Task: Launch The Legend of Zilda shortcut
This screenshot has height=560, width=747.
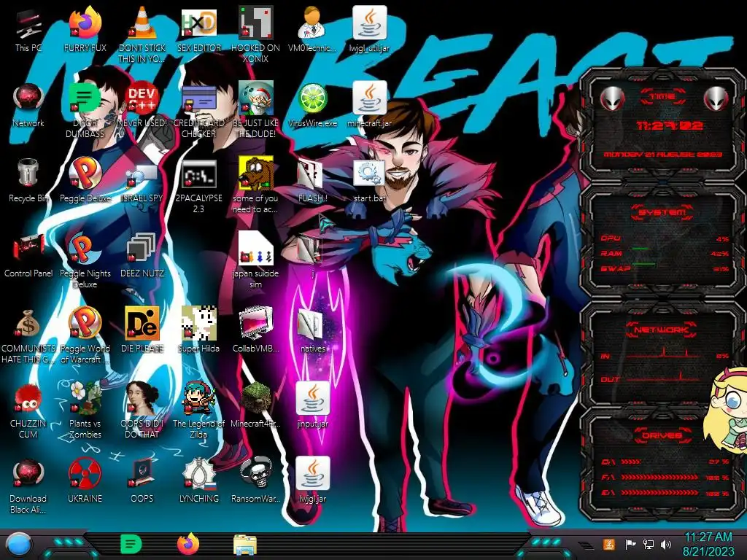Action: point(199,411)
